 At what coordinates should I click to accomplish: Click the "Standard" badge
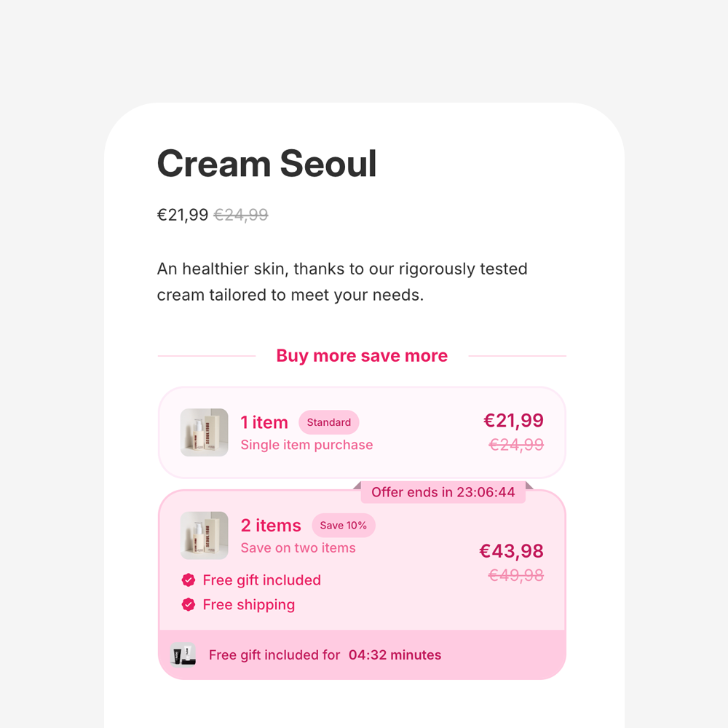coord(329,422)
